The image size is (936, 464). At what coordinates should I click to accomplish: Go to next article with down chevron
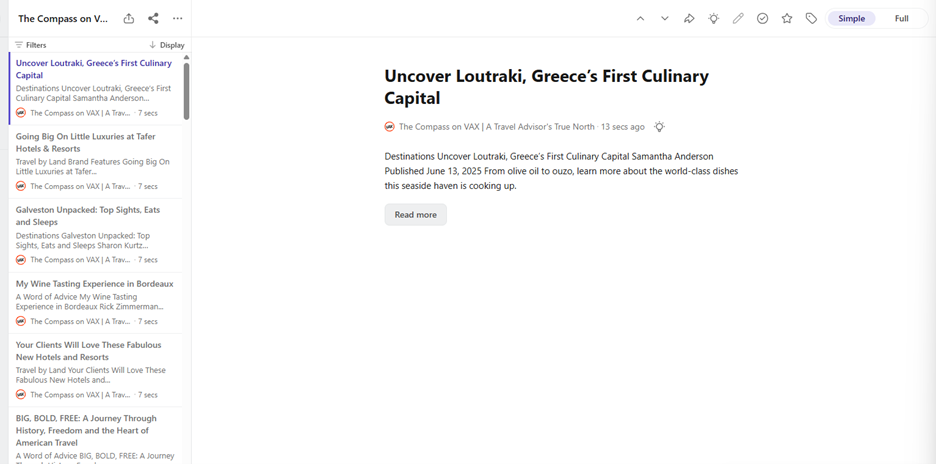click(x=664, y=19)
